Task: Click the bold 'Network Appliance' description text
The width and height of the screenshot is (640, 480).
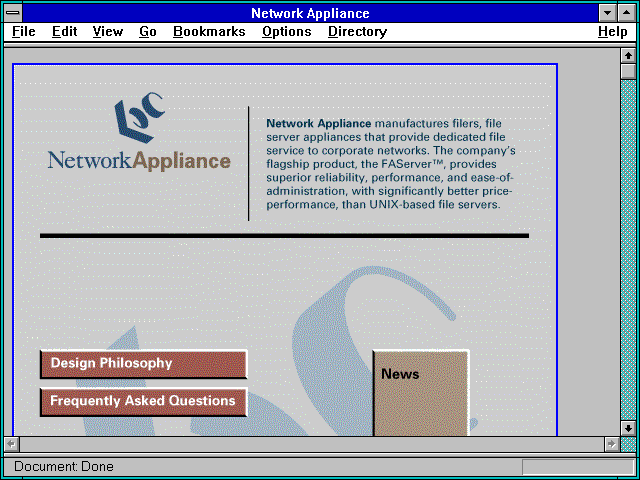Action: (x=318, y=123)
